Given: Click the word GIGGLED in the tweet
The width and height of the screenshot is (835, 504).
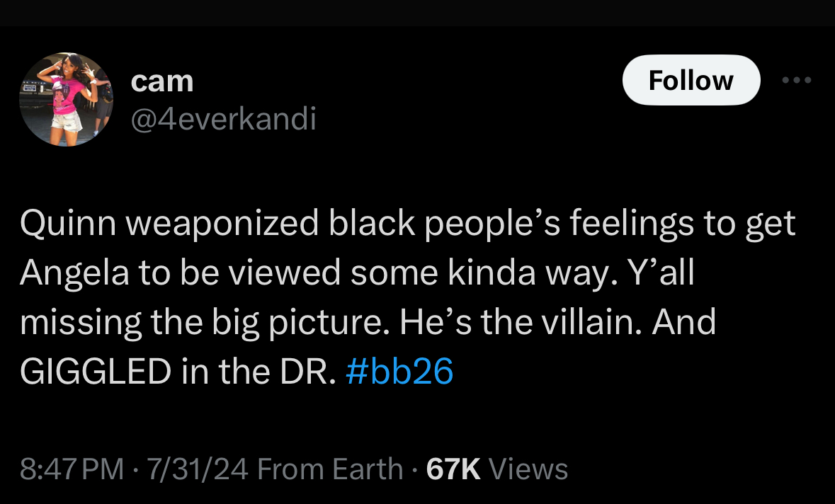Looking at the screenshot, I should pos(96,371).
